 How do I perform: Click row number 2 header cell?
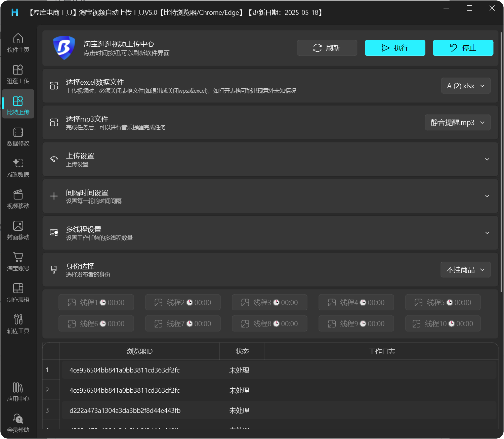click(x=51, y=390)
